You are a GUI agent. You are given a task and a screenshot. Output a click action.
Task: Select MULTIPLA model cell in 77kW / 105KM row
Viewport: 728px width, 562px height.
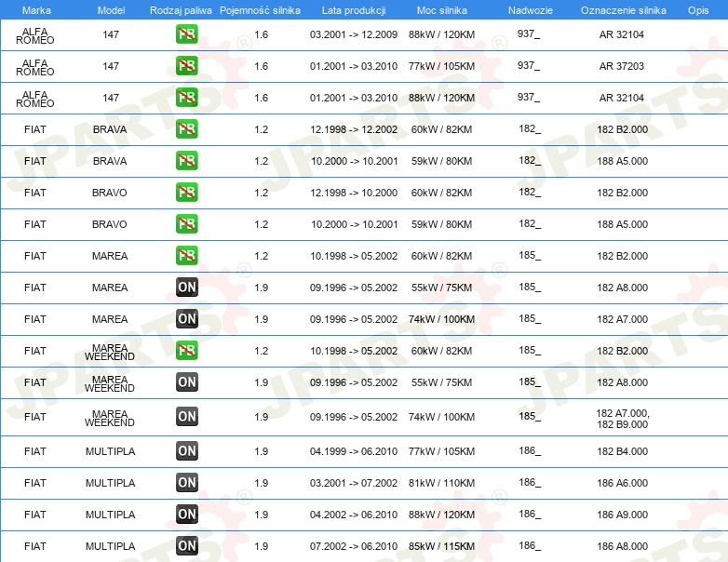point(110,451)
